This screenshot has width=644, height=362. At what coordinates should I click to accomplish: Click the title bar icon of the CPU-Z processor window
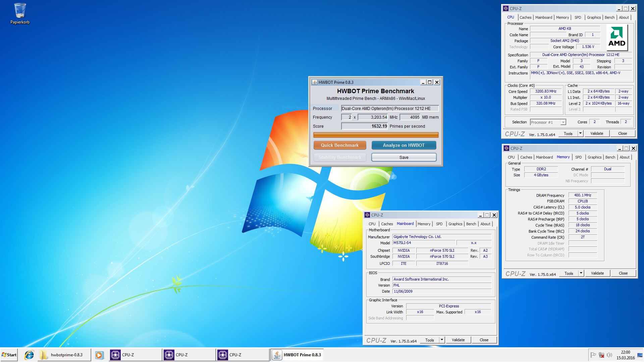pyautogui.click(x=506, y=9)
